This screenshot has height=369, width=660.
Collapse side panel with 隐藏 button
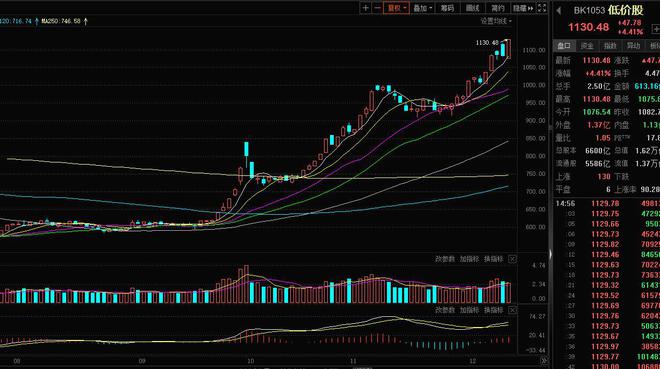click(523, 8)
